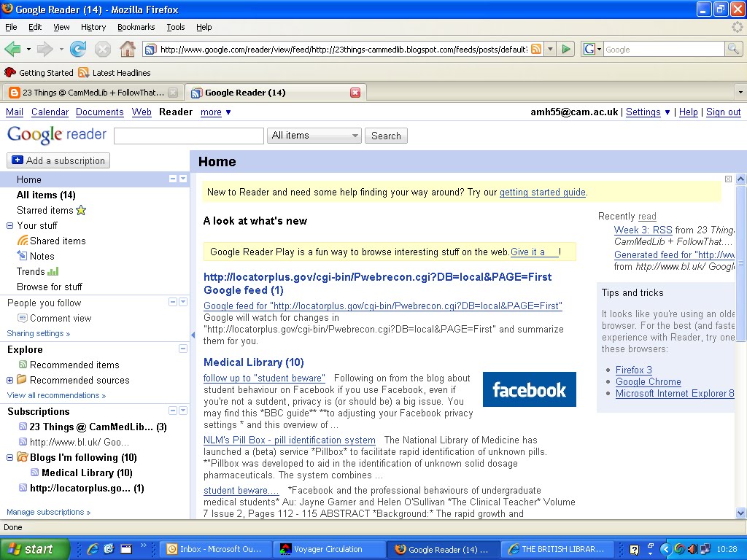Open the back button history dropdown
The image size is (747, 560).
point(28,49)
